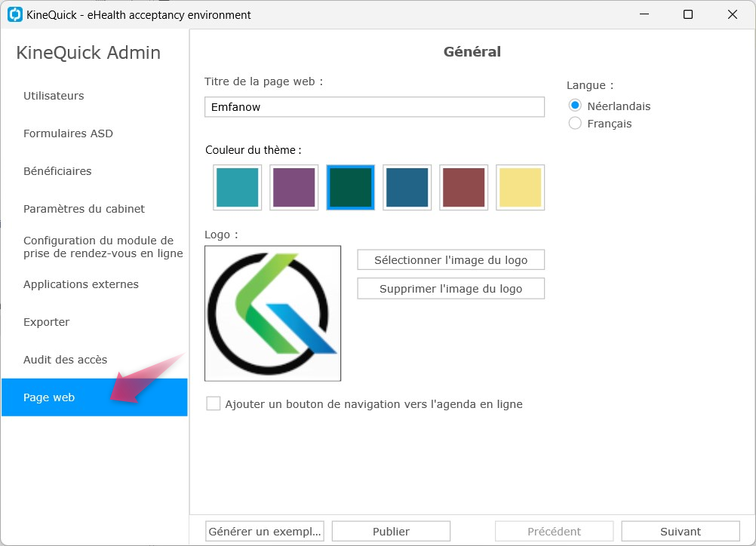Select the Néerlandais language option

pos(575,106)
